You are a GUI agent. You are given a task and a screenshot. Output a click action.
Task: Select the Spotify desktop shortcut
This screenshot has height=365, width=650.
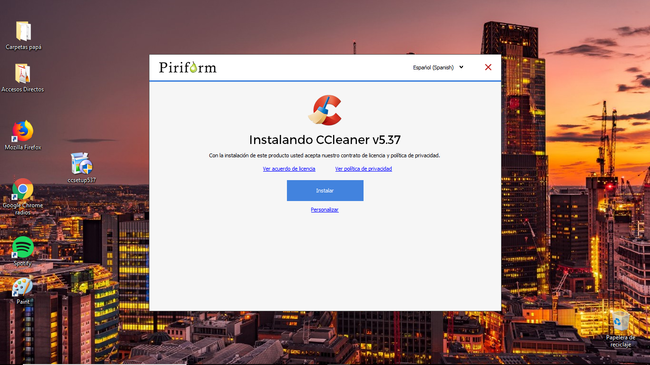(23, 251)
